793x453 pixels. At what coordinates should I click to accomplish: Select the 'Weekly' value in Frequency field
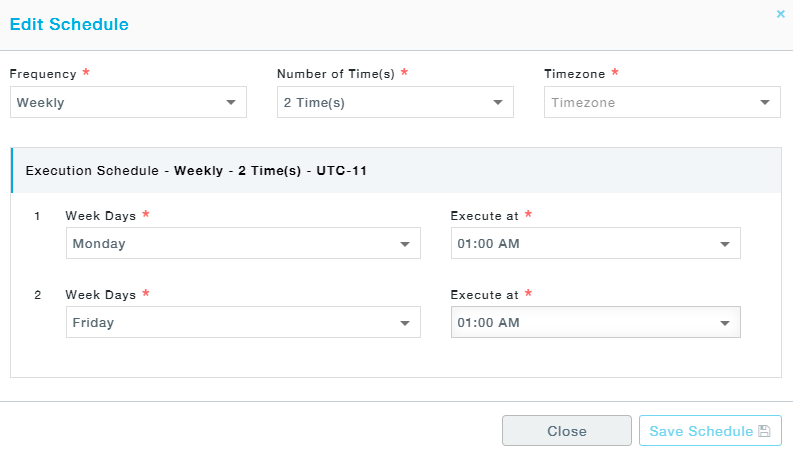[x=40, y=103]
